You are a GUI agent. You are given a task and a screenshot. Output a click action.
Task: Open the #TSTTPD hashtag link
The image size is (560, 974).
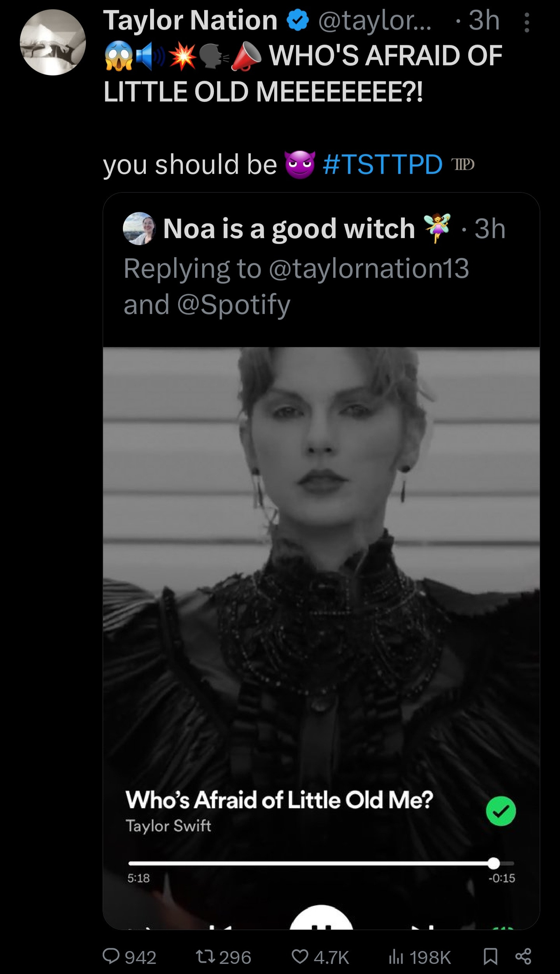coord(382,164)
